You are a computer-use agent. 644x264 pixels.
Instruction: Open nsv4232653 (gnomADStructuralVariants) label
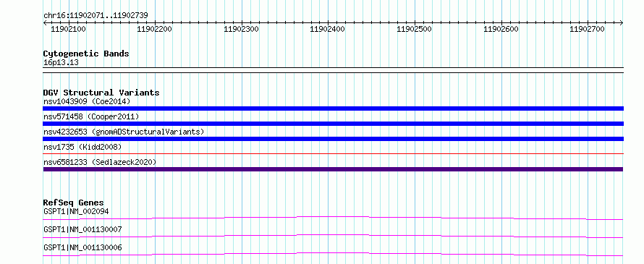point(124,132)
